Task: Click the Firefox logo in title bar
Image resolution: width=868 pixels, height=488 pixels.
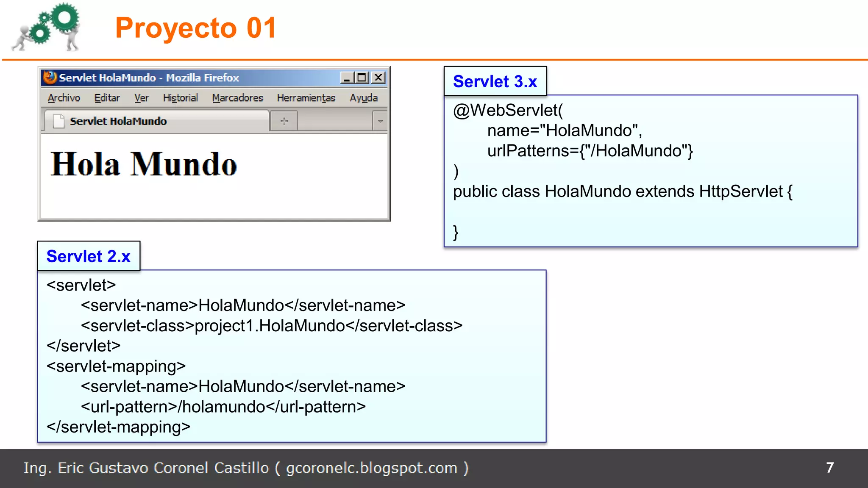Action: tap(50, 78)
